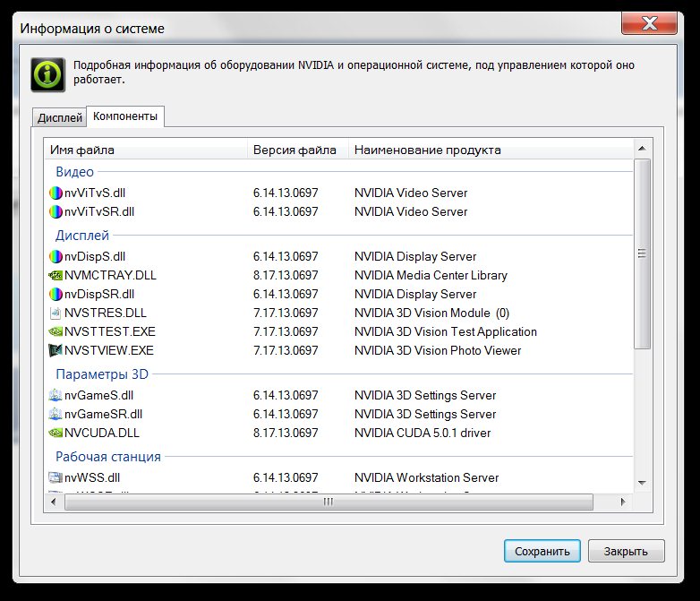Click the nvWSS.dll file icon

pos(55,477)
